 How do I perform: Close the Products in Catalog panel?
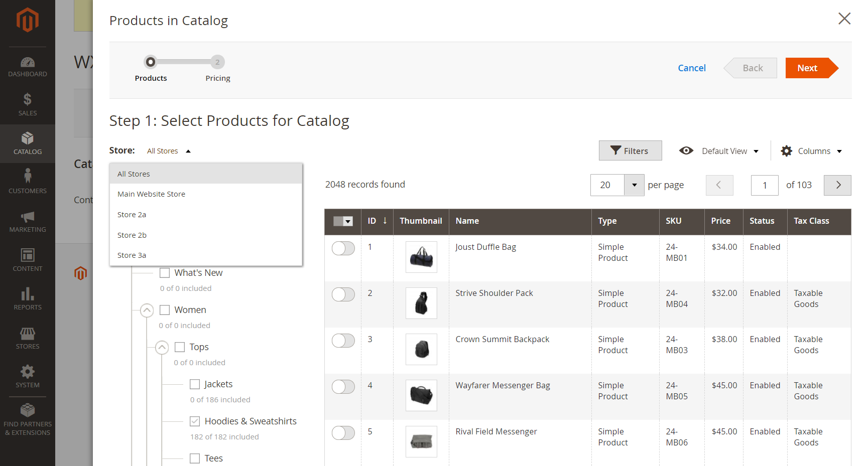tap(844, 19)
